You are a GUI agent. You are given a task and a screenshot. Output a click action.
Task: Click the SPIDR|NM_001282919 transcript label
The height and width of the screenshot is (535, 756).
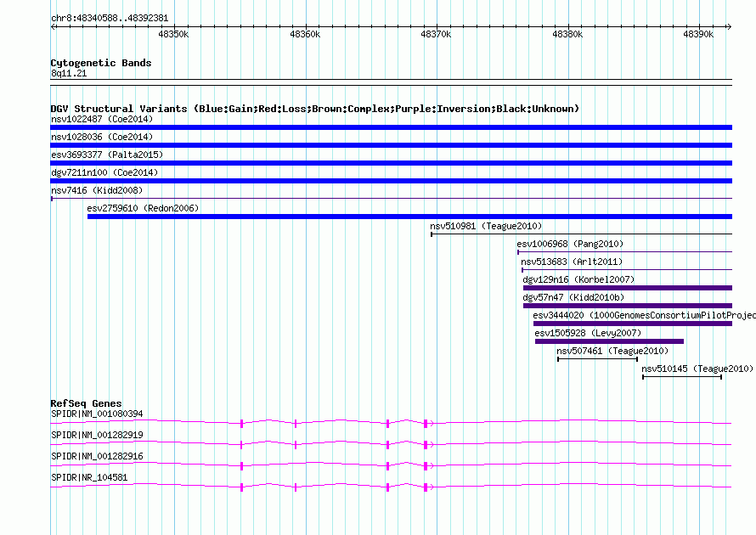[x=97, y=436]
